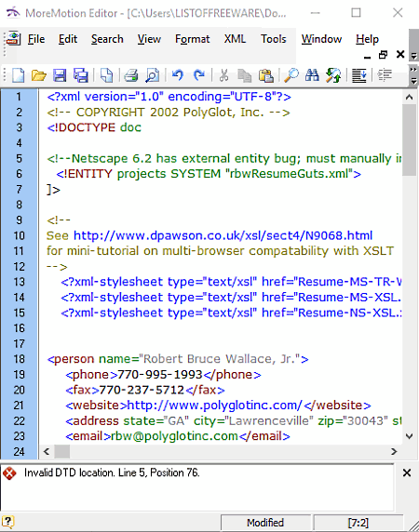Click the vertical scrollbar down arrow
This screenshot has width=419, height=532.
click(x=409, y=436)
